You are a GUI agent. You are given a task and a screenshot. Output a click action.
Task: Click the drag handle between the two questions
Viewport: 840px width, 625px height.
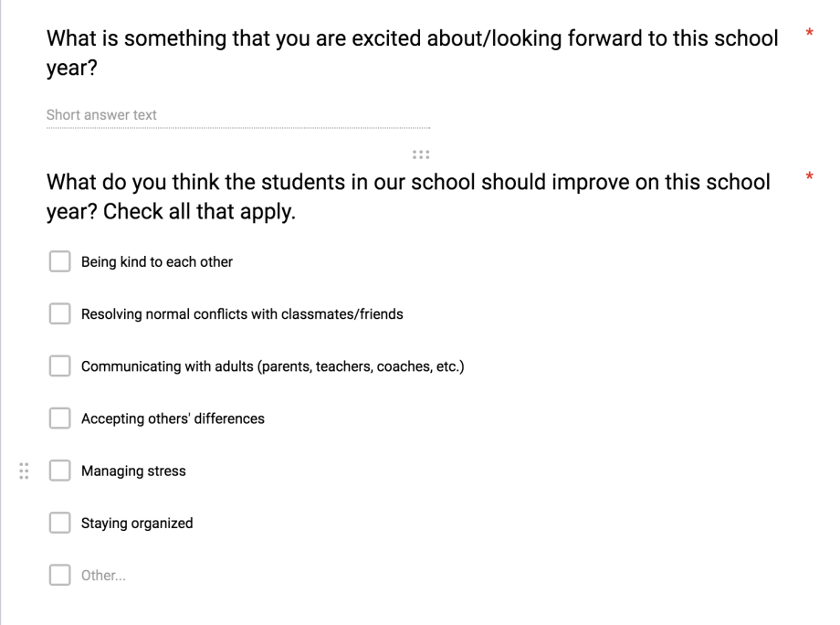(420, 154)
